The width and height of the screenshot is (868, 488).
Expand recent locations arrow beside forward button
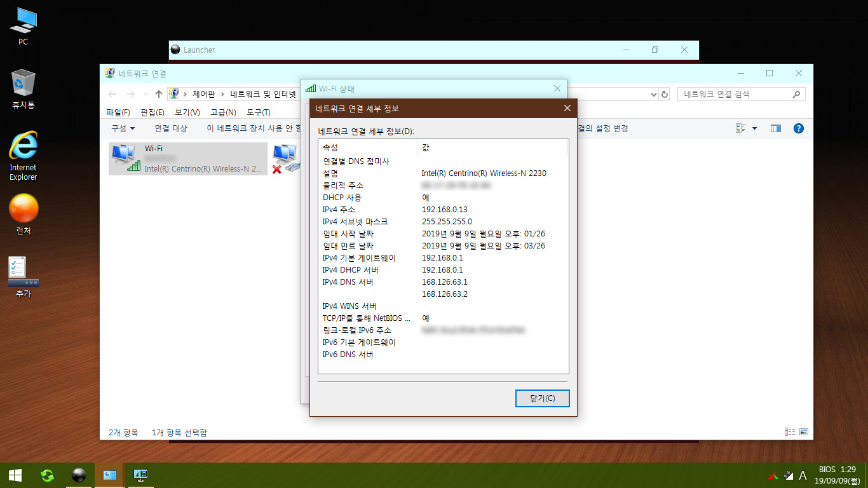[x=146, y=94]
